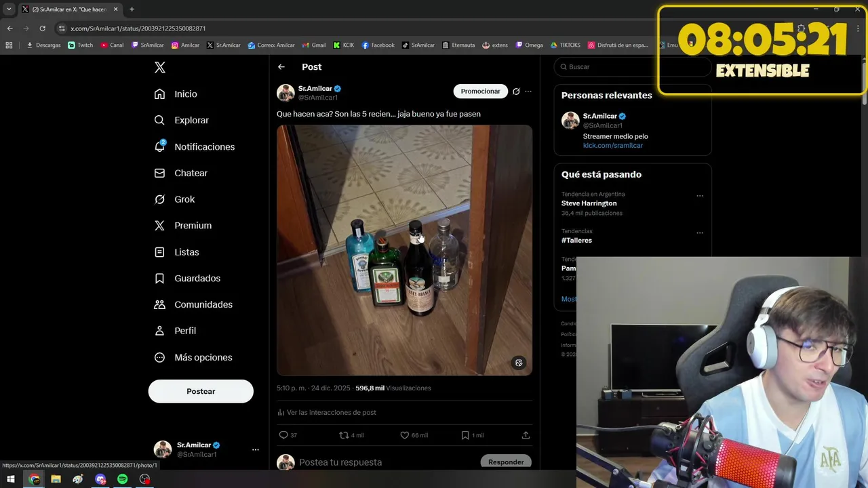Image resolution: width=868 pixels, height=488 pixels.
Task: Click the X logo in the sidebar
Action: pos(159,67)
